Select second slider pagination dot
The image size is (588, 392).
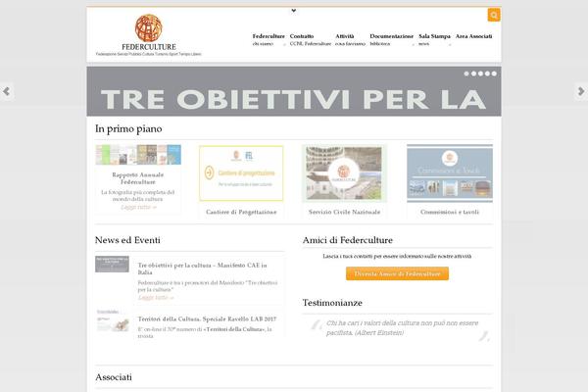[x=473, y=73]
